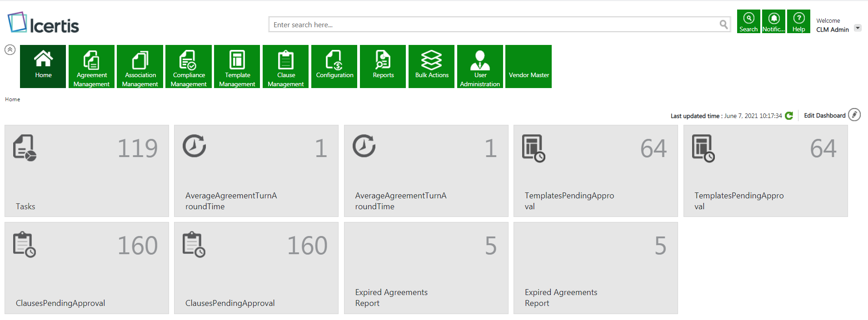Click the refresh icon beside last updated time
This screenshot has width=868, height=320.
pyautogui.click(x=789, y=116)
